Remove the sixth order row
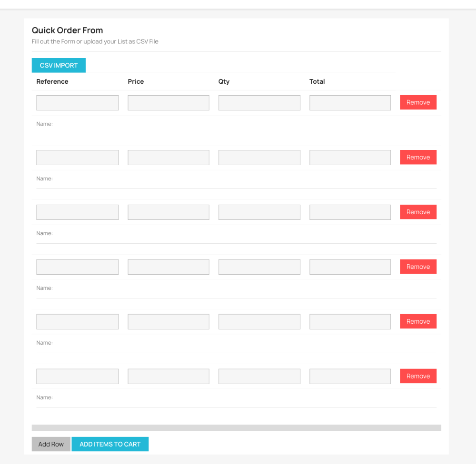Image resolution: width=476 pixels, height=476 pixels. point(418,376)
